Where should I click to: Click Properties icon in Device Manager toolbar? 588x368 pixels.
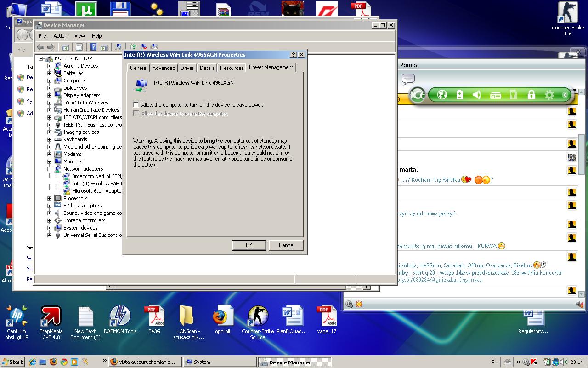(x=79, y=47)
